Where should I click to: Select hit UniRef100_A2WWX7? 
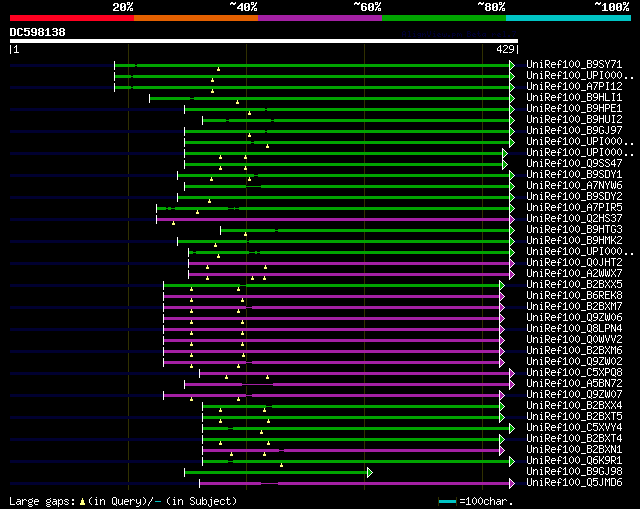(574, 274)
